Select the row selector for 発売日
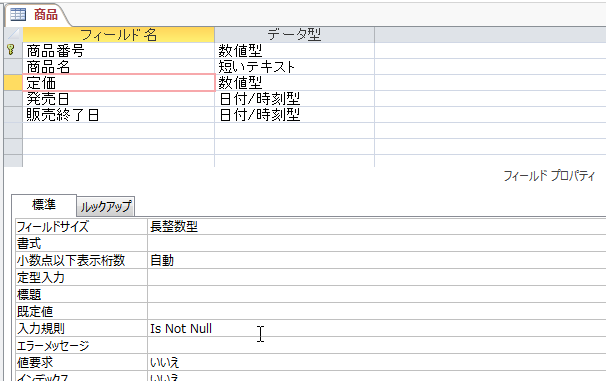The height and width of the screenshot is (381, 606). (13, 99)
